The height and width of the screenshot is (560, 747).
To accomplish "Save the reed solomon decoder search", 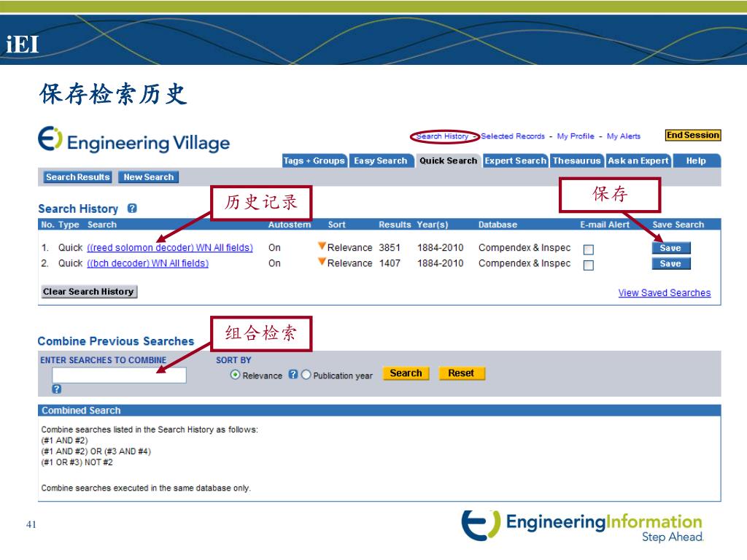I will click(671, 248).
